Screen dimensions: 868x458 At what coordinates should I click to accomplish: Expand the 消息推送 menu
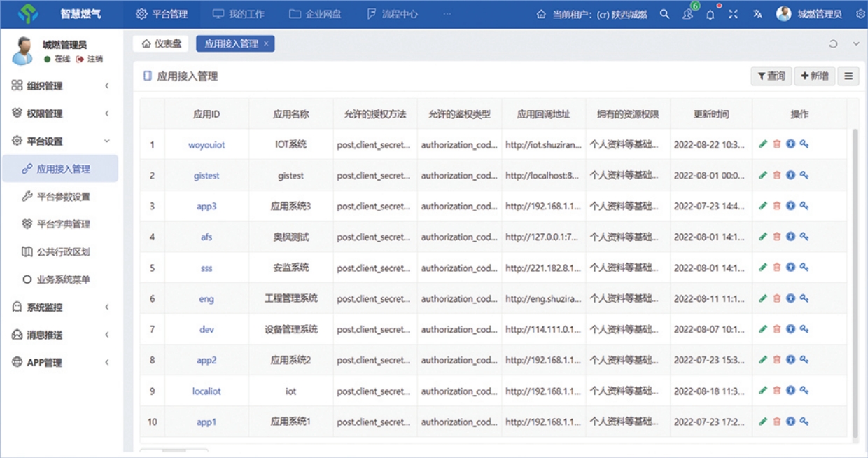click(62, 335)
